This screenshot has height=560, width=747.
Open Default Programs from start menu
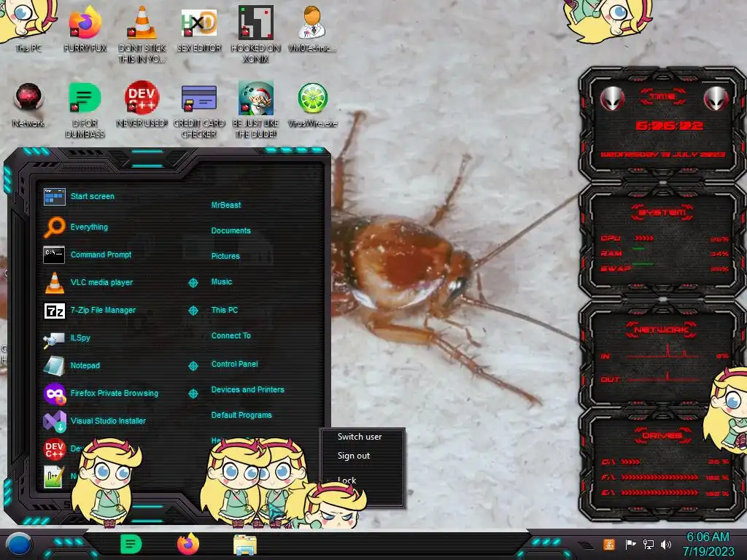(x=241, y=415)
